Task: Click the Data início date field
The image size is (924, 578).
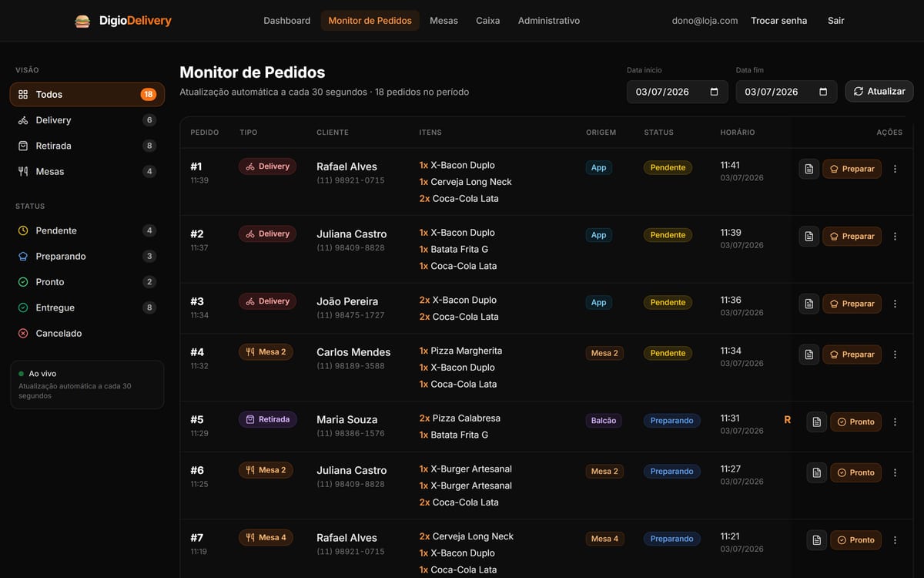Action: click(x=677, y=92)
